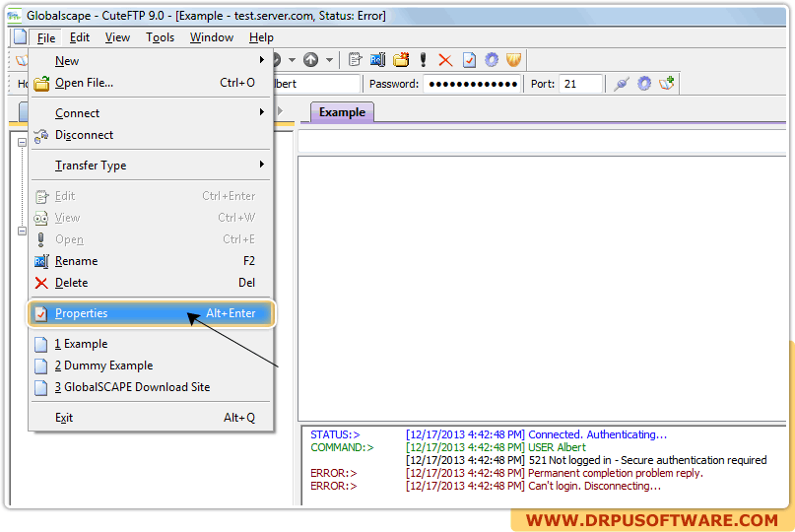Click the rename toolbar icon
The image size is (795, 532).
pyautogui.click(x=377, y=60)
